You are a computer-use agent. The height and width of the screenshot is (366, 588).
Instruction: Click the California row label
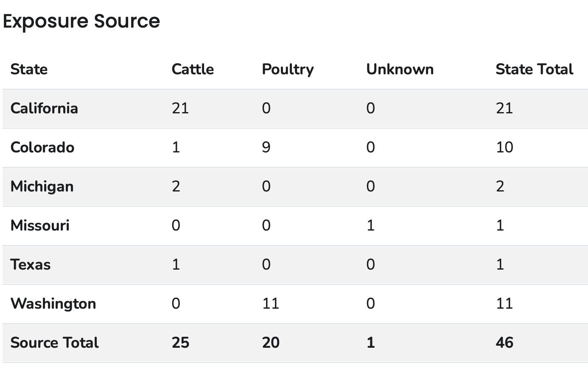[44, 108]
